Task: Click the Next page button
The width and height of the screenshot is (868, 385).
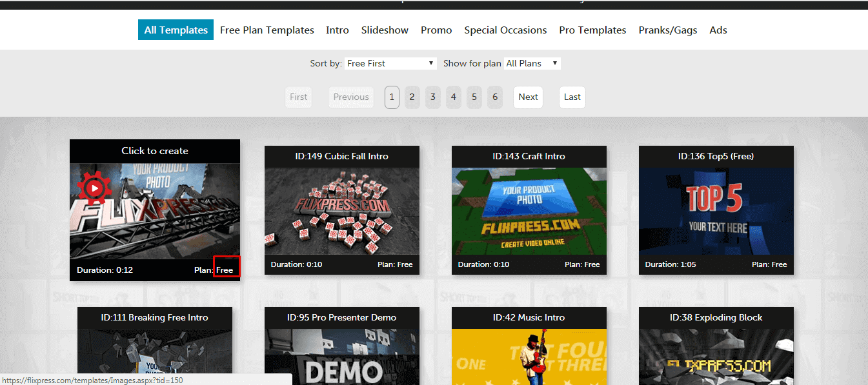Action: pos(528,97)
